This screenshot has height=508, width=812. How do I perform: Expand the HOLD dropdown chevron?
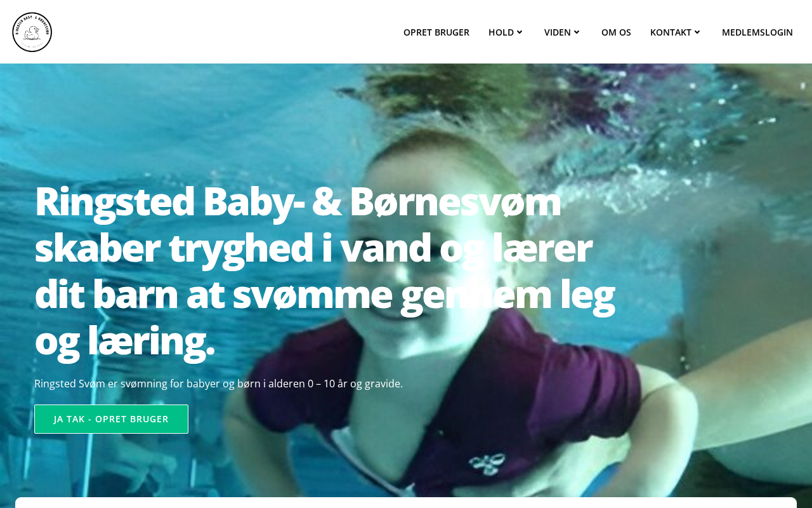click(x=520, y=32)
